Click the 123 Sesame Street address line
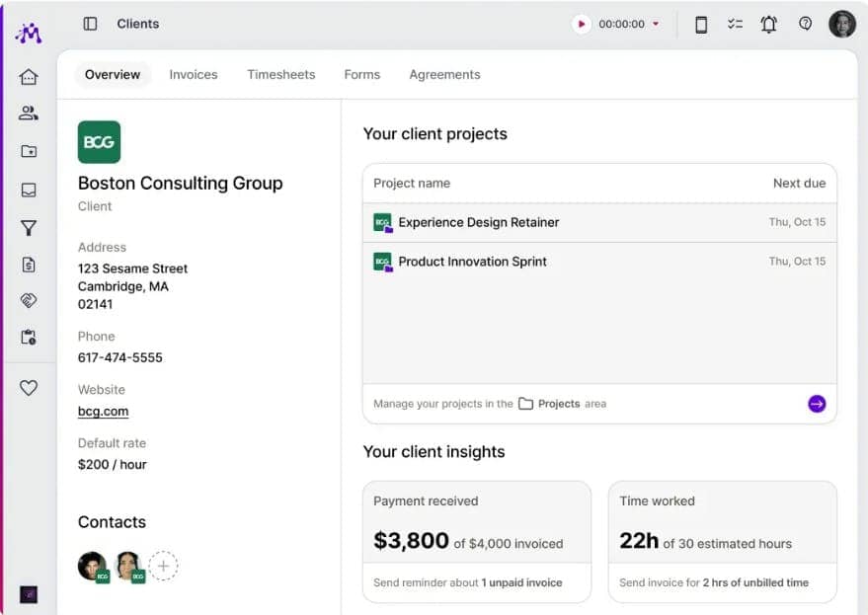Viewport: 868px width, 615px height. click(133, 269)
